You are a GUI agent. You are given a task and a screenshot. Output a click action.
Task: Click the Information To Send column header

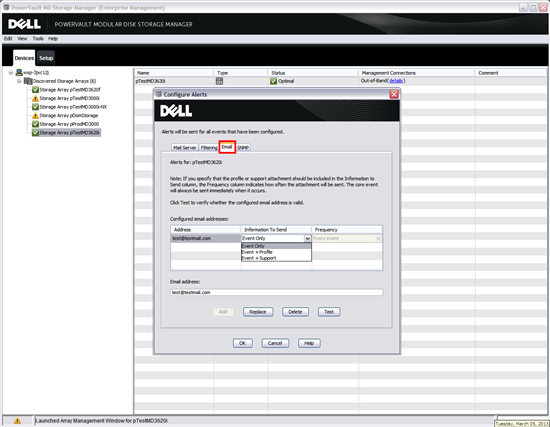click(276, 229)
